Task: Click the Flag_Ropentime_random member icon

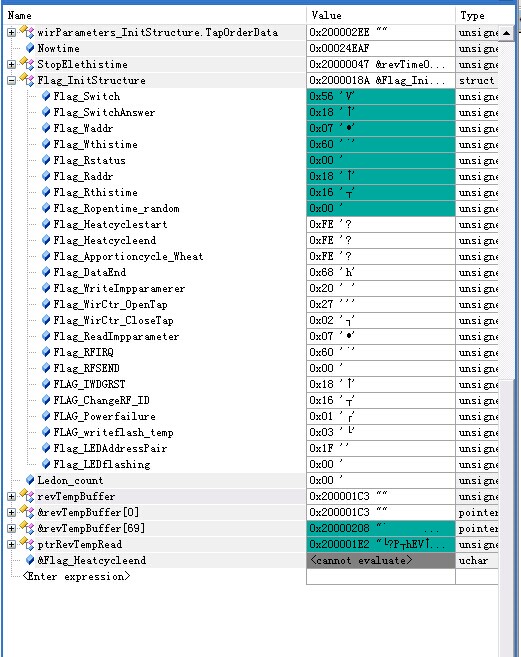Action: coord(46,208)
